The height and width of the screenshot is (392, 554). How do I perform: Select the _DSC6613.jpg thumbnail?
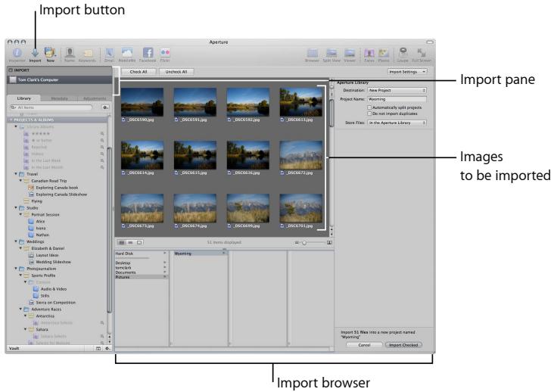pos(301,102)
